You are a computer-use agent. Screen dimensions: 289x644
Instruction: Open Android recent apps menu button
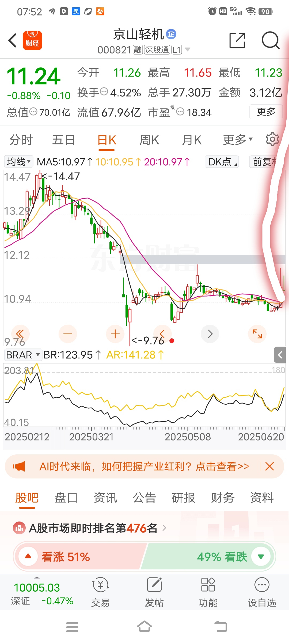72,627
